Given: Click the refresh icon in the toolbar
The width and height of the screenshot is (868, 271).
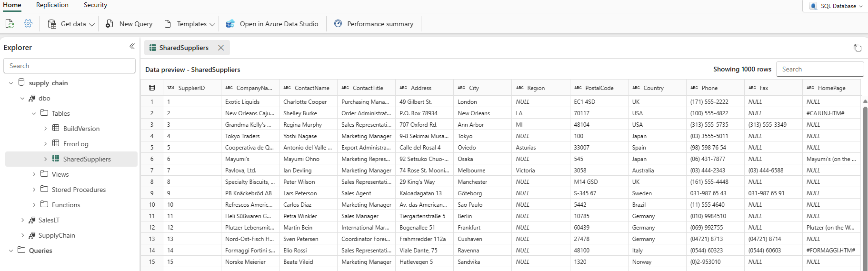Looking at the screenshot, I should [10, 24].
